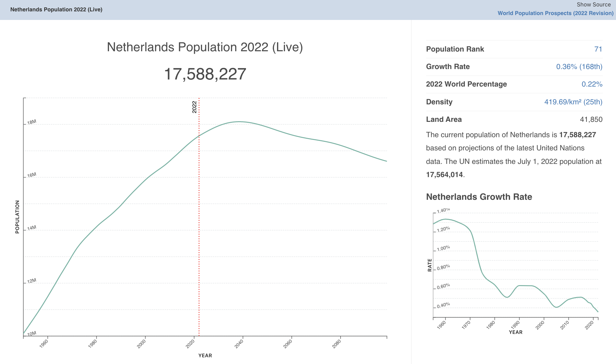Click the 1970 tick on growth rate chart
The image size is (616, 364).
pos(467,325)
